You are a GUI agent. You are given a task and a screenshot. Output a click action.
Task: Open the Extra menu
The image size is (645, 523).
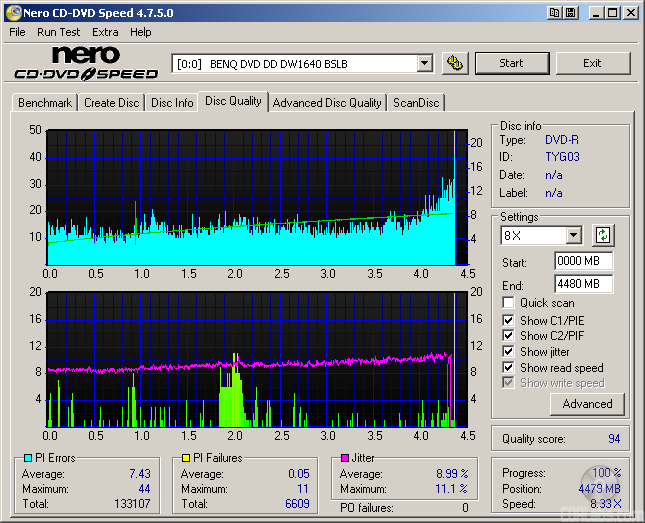[x=105, y=32]
